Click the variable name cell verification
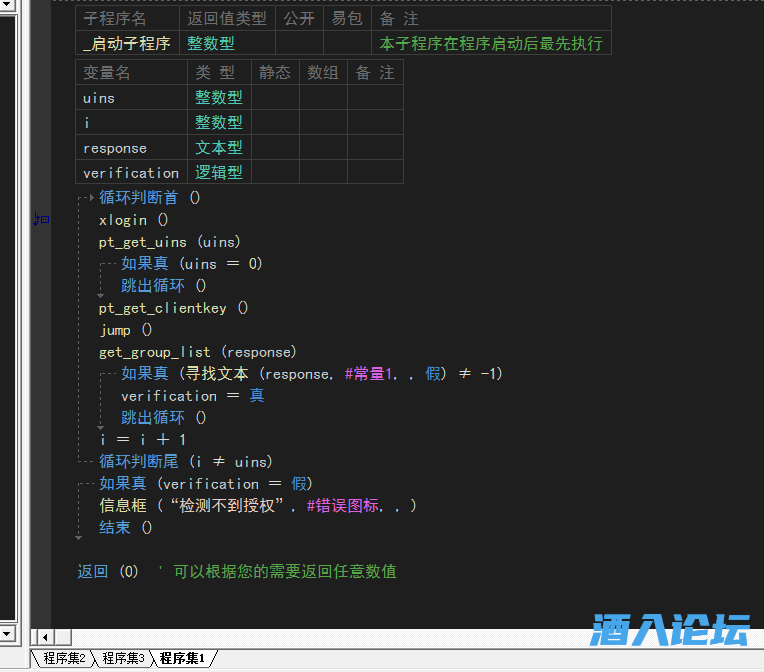Image resolution: width=764 pixels, height=672 pixels. pos(131,172)
